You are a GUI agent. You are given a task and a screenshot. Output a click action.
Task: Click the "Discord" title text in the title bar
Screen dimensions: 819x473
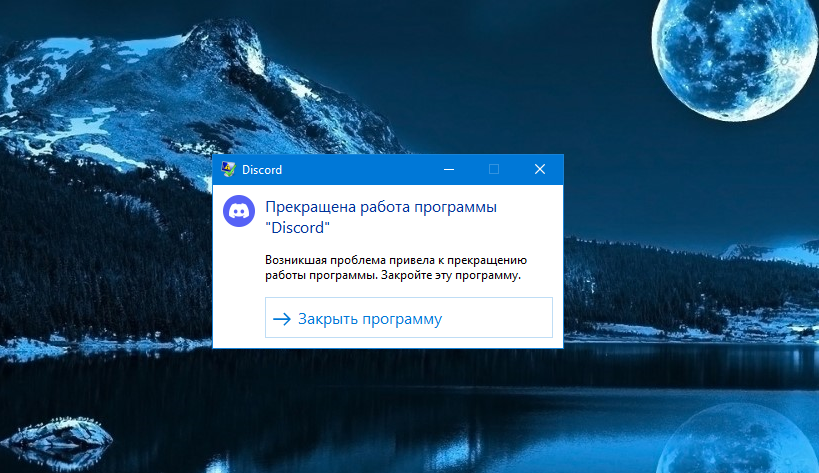click(x=262, y=170)
